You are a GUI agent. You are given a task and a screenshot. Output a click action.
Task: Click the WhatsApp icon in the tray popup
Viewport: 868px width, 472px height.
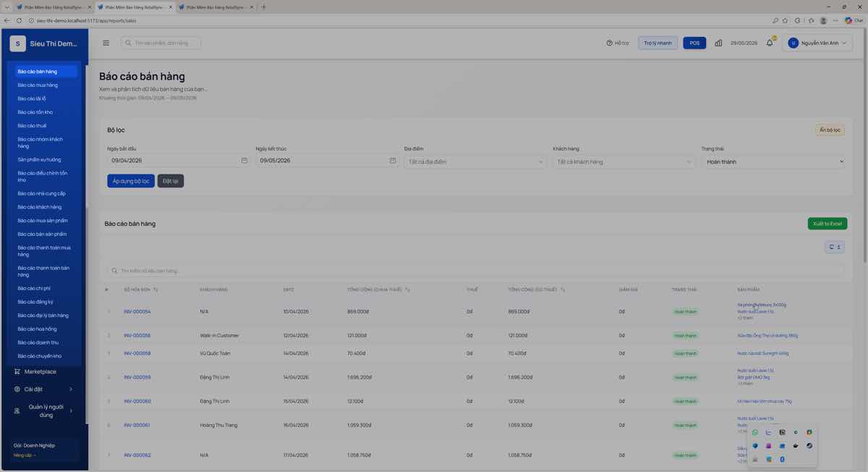[x=755, y=432]
